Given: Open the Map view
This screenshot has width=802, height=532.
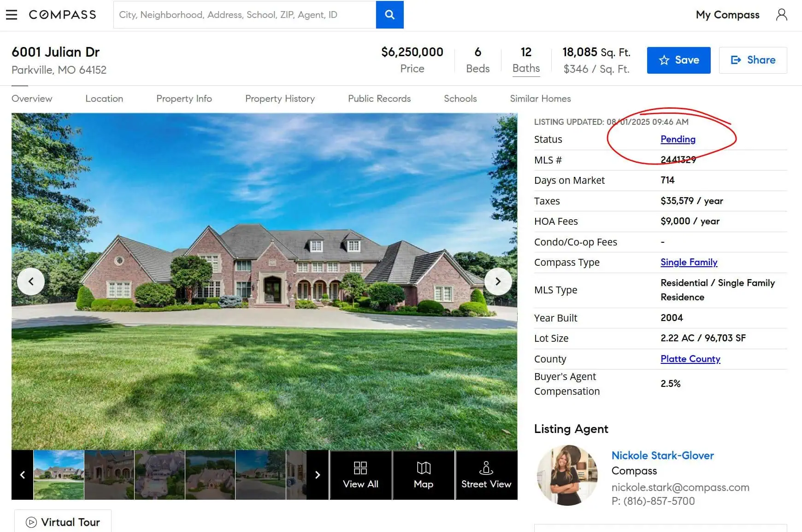Looking at the screenshot, I should tap(423, 475).
